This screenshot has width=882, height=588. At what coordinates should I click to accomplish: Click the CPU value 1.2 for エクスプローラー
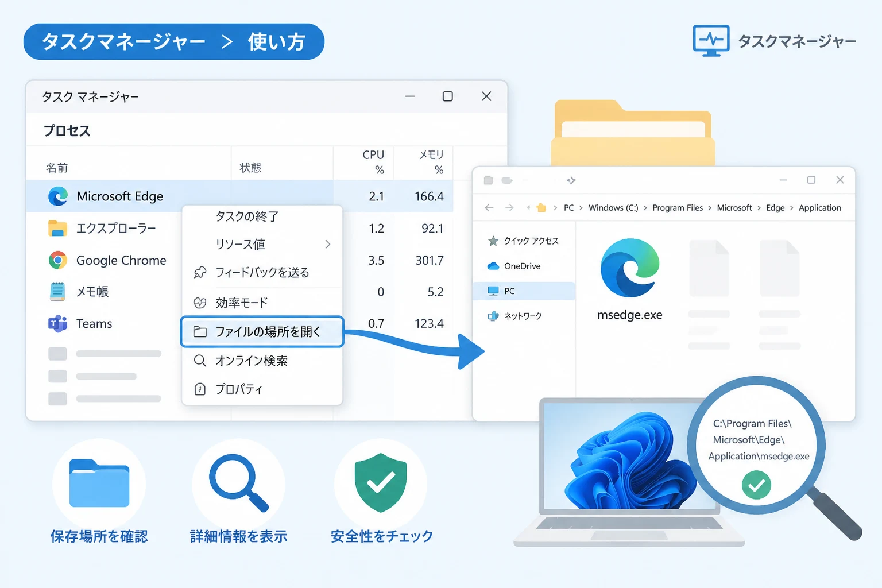coord(377,229)
